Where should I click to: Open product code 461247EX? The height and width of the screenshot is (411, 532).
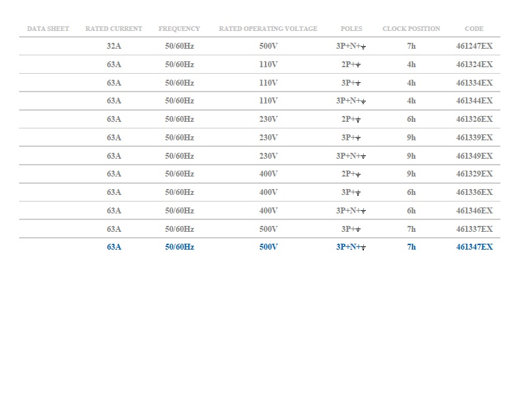click(474, 46)
